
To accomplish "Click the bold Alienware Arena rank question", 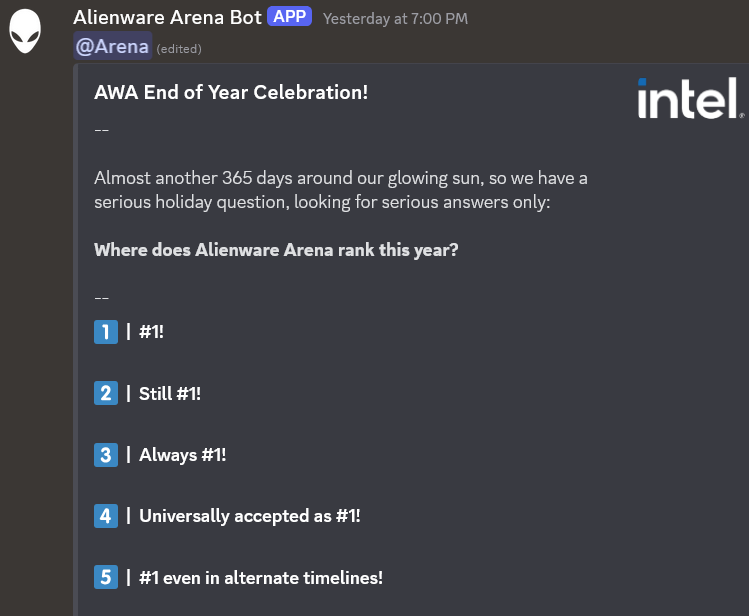I will click(x=276, y=249).
